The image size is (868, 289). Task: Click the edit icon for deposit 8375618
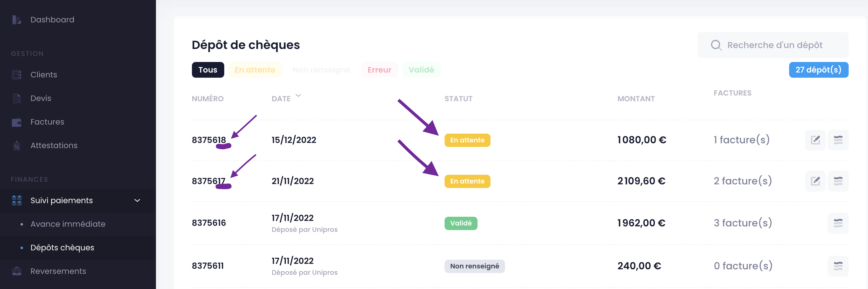815,140
